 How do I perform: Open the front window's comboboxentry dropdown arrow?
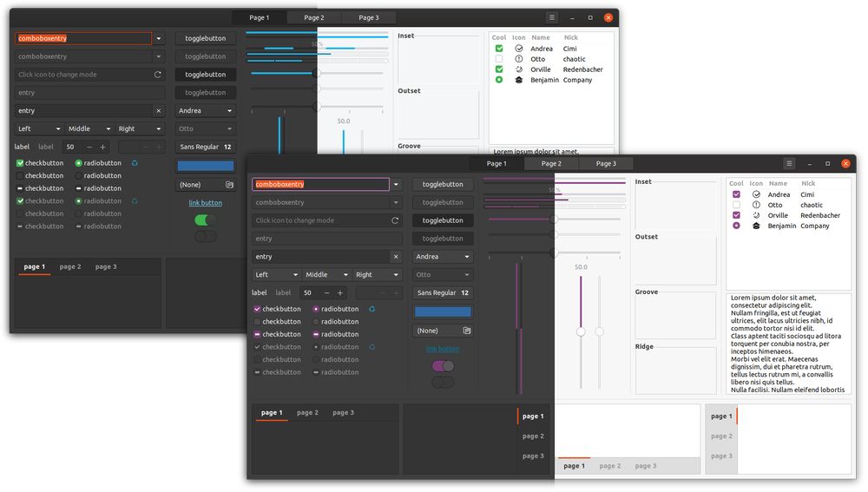coord(396,185)
